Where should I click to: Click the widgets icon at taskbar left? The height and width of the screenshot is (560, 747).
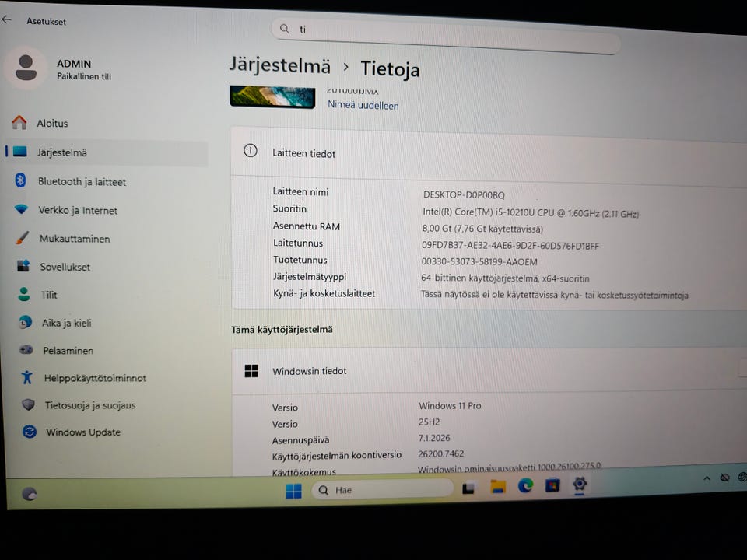[x=30, y=494]
